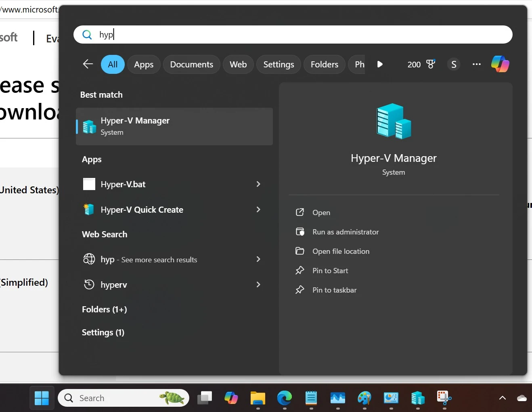Switch to the Apps filter tab
Image resolution: width=532 pixels, height=412 pixels.
[x=144, y=65]
